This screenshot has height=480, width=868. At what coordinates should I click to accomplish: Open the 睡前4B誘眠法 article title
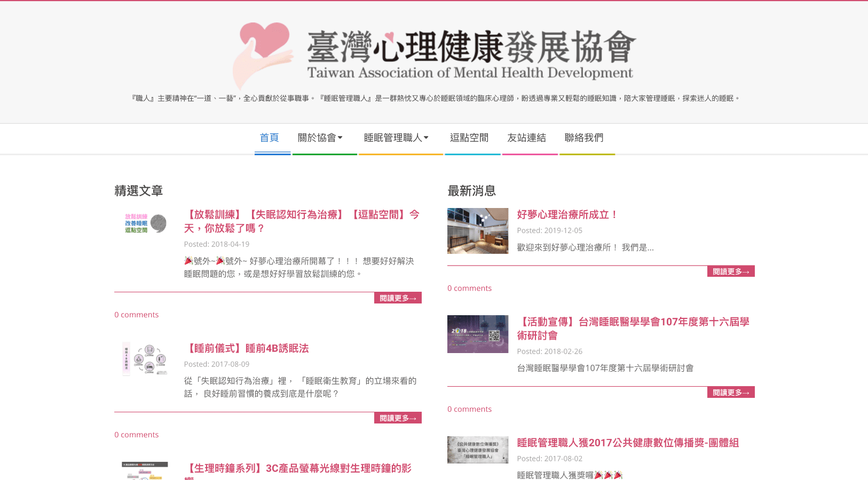pos(247,348)
